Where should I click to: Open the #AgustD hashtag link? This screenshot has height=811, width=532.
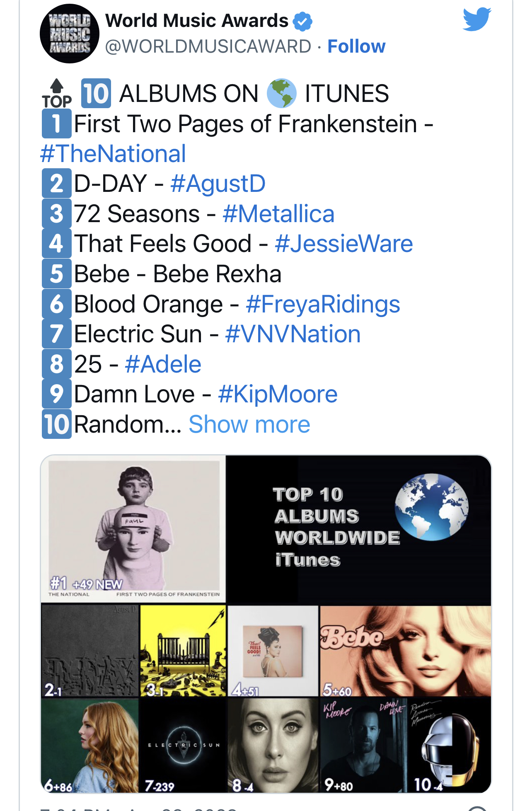coord(218,184)
